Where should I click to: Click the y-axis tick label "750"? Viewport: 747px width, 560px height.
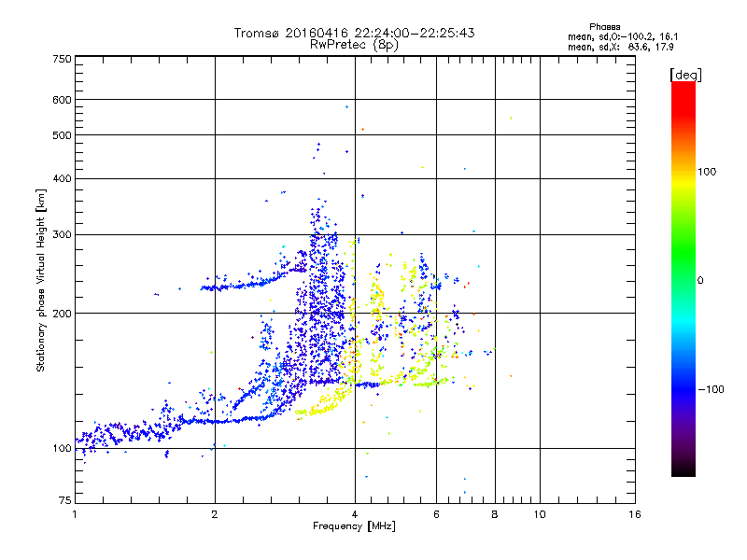62,59
